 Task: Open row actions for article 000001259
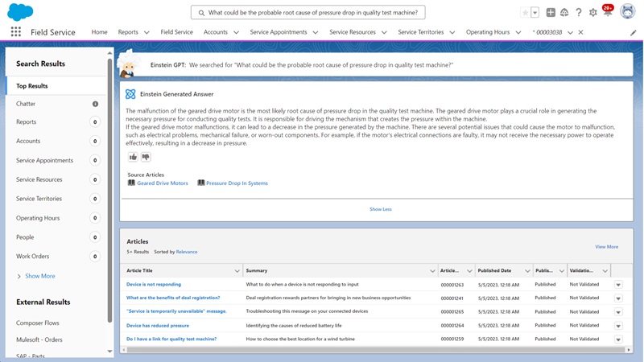(618, 339)
